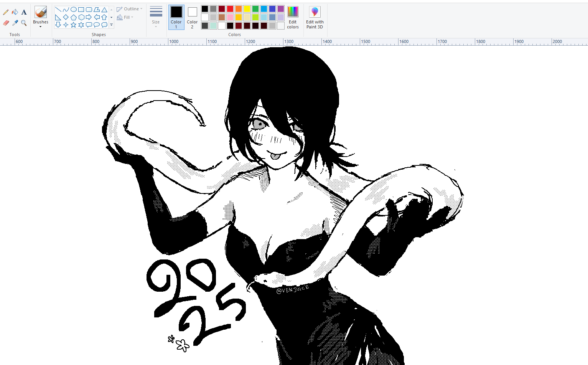Choose the Six-point star shape
The height and width of the screenshot is (365, 588).
click(81, 25)
